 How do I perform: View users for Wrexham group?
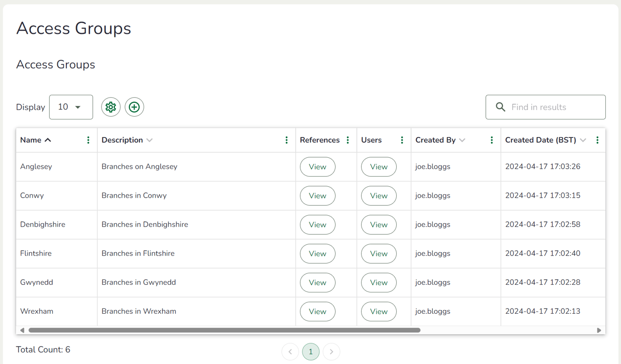[x=379, y=311]
